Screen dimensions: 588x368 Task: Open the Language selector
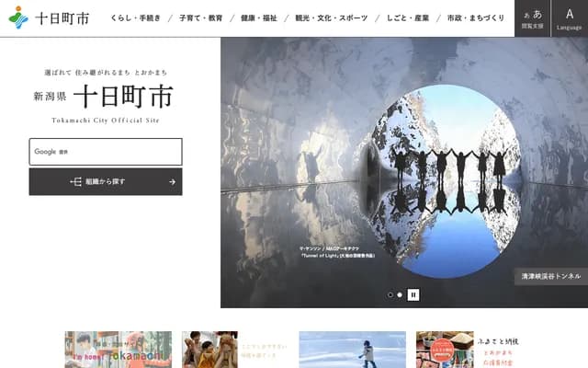coord(570,18)
